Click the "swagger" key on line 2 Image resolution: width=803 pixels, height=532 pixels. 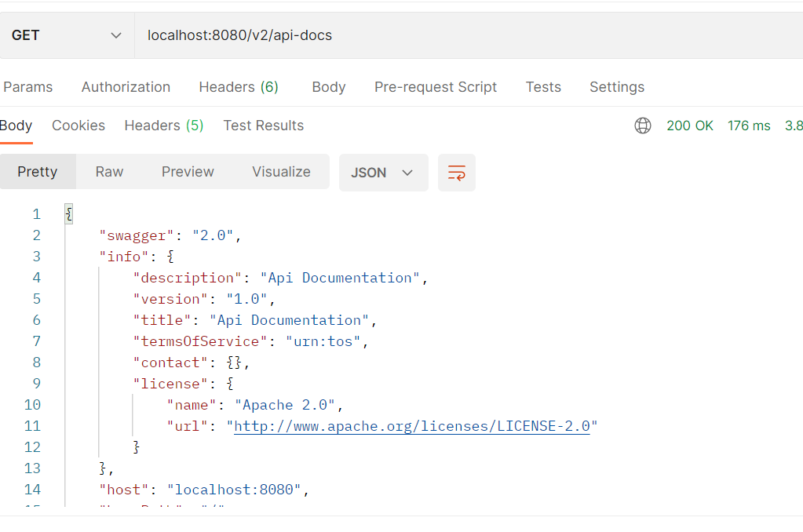pos(137,235)
